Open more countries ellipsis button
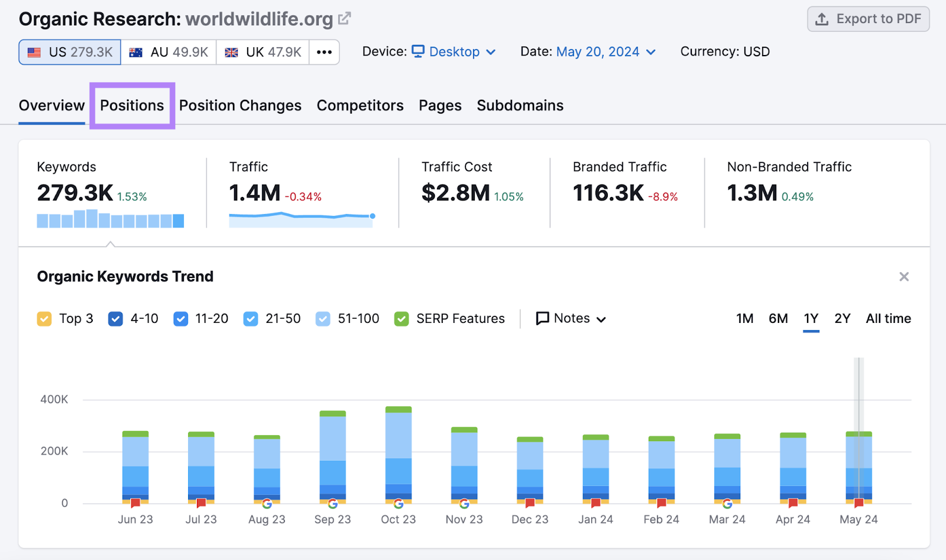Viewport: 946px width, 560px height. pyautogui.click(x=324, y=52)
